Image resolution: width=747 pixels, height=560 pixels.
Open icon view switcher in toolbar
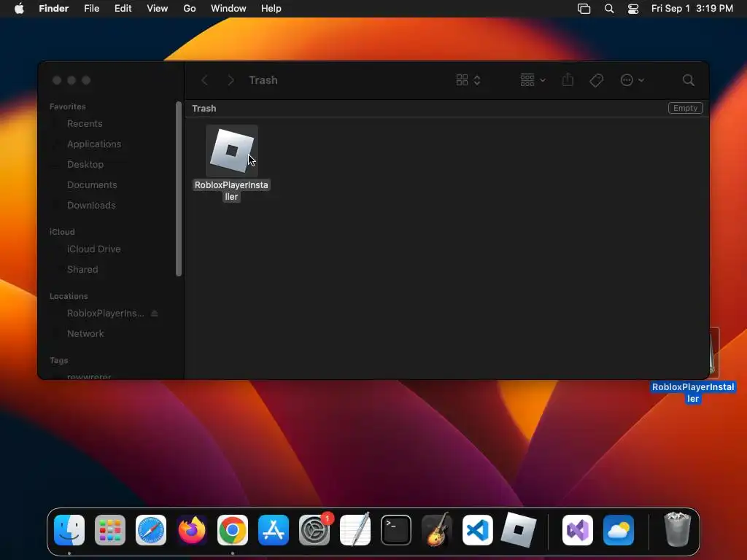tap(468, 80)
